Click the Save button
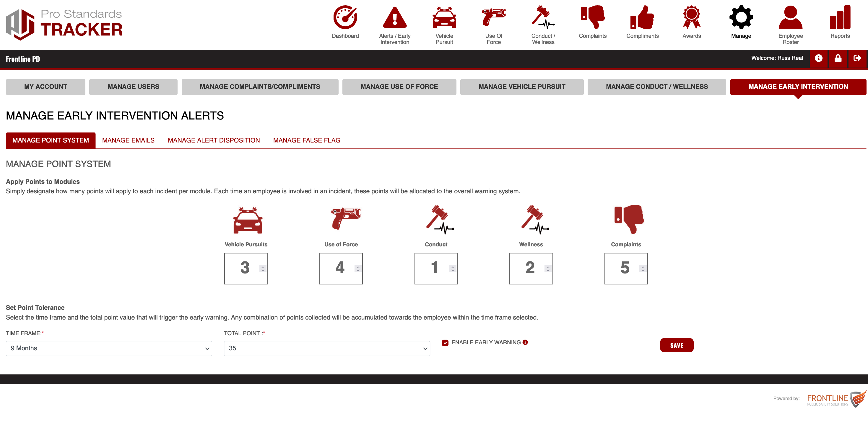 [x=677, y=346]
